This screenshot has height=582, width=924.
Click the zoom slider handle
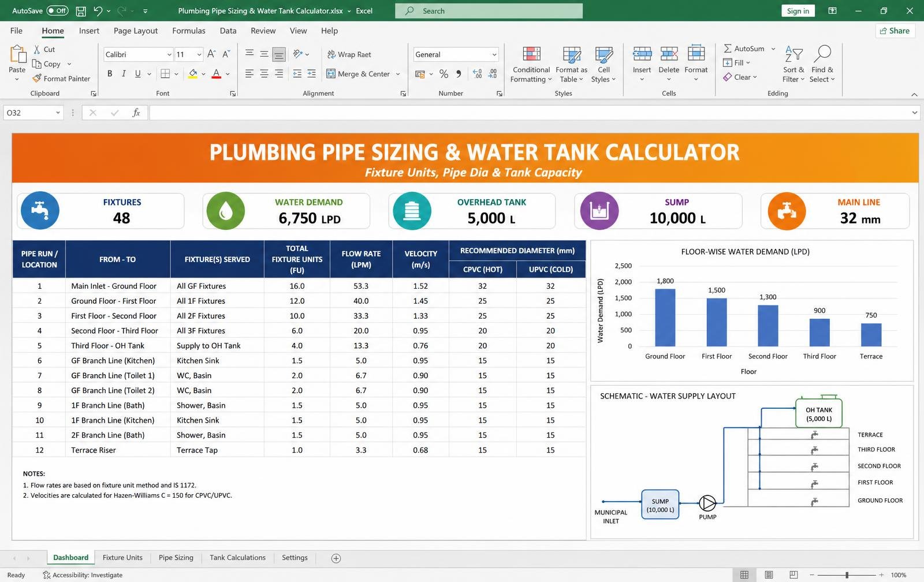pyautogui.click(x=847, y=575)
